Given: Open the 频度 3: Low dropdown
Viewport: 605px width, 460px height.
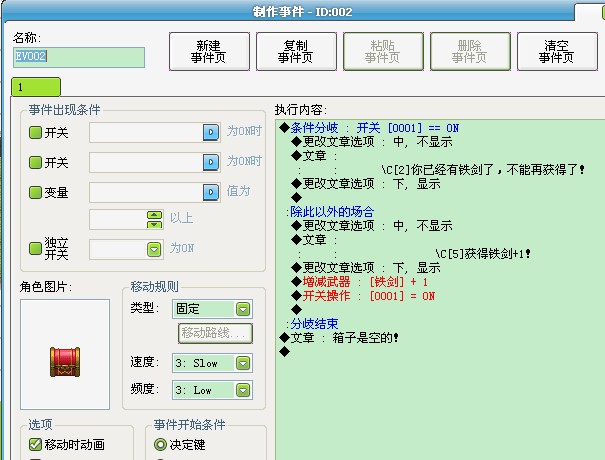Looking at the screenshot, I should [243, 390].
